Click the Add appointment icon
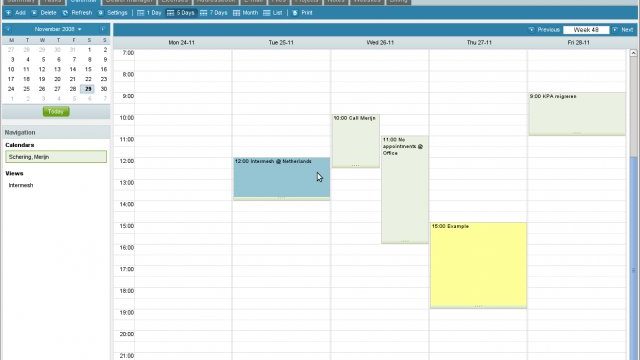 [9, 13]
